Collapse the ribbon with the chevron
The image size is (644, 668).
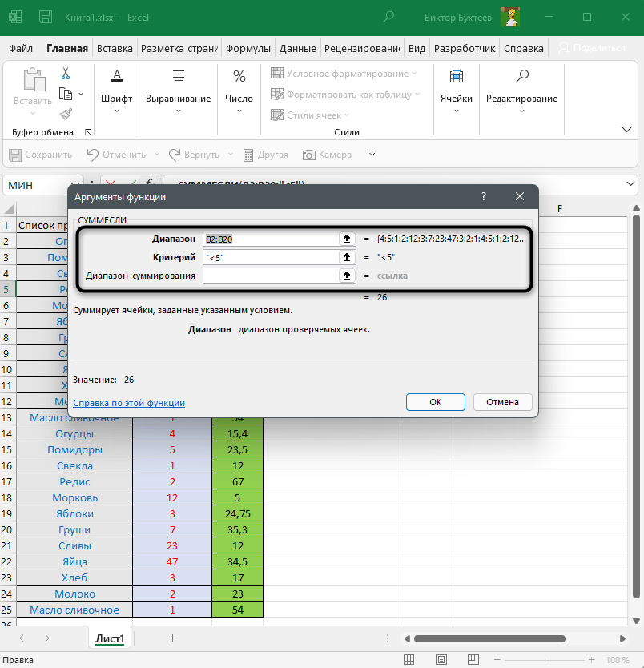click(627, 130)
